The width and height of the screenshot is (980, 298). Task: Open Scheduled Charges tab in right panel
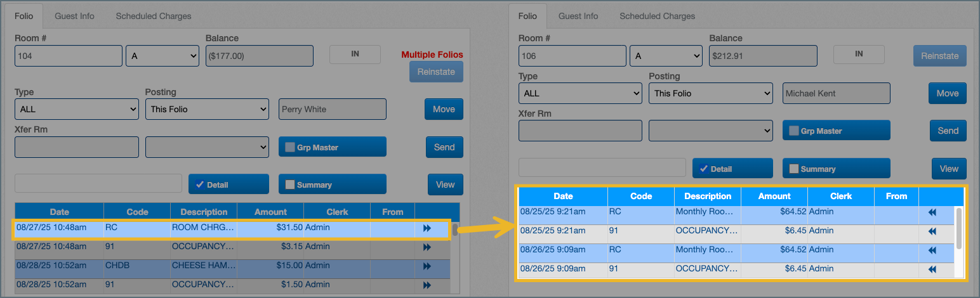[657, 16]
